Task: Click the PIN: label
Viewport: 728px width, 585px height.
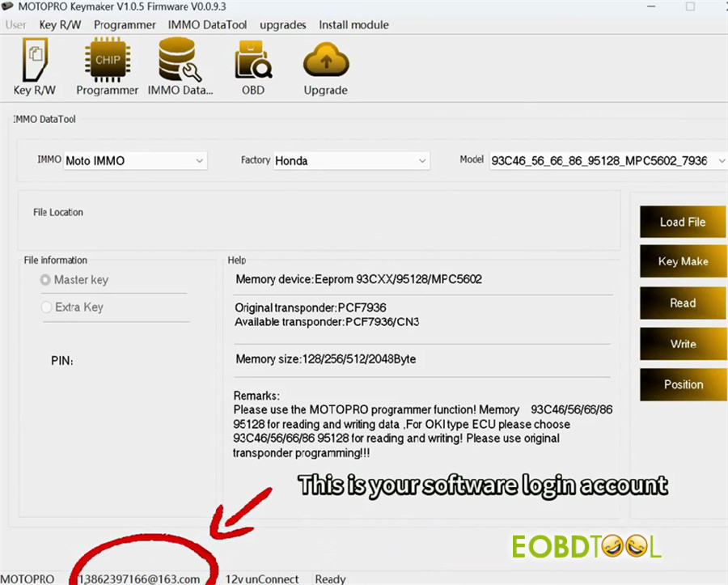Action: click(x=62, y=361)
